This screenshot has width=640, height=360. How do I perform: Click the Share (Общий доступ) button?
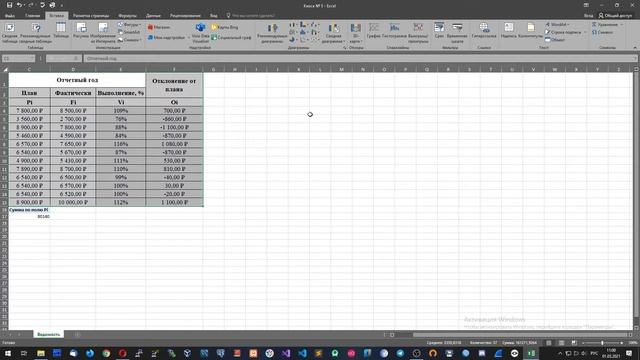click(x=615, y=16)
